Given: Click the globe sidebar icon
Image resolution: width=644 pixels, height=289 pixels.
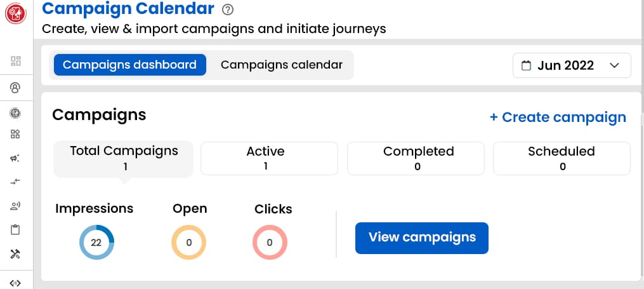Looking at the screenshot, I should pyautogui.click(x=16, y=114).
